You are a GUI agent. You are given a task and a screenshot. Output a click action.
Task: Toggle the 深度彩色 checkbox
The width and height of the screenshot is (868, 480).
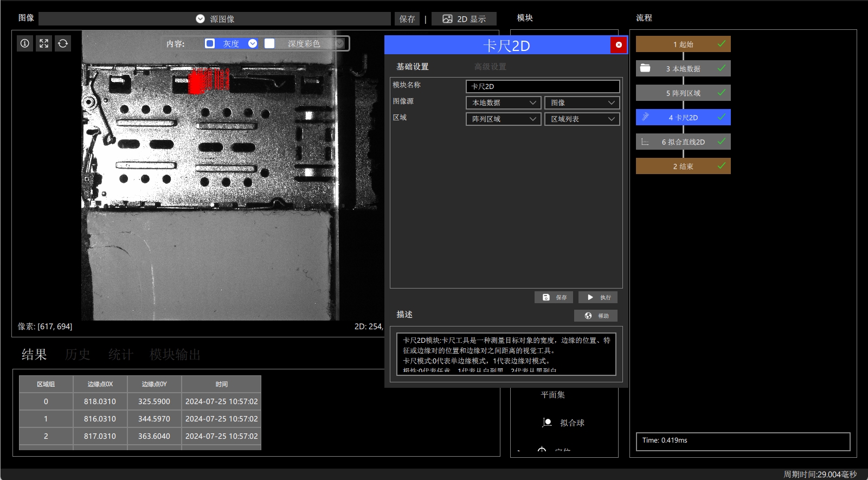269,43
